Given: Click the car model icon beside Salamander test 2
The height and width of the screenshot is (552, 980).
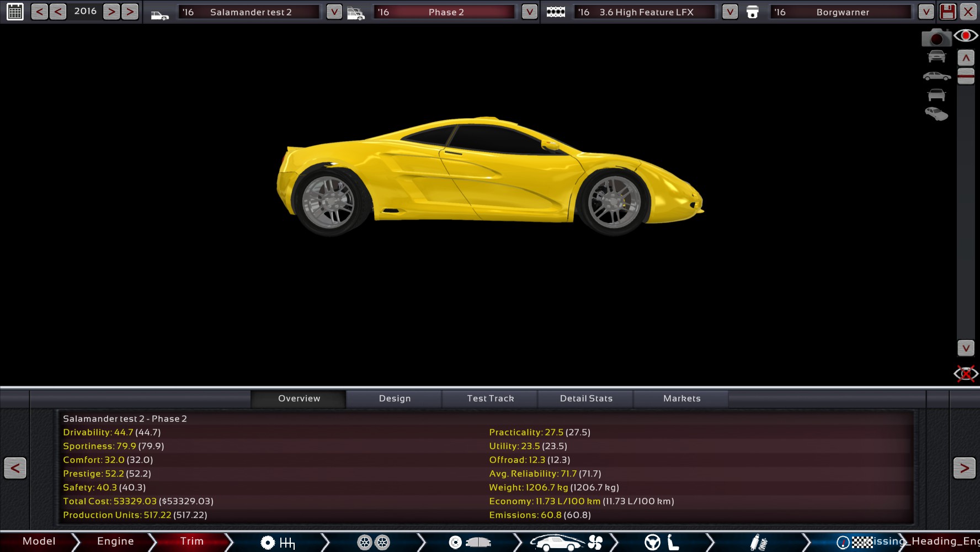Looking at the screenshot, I should pos(160,14).
